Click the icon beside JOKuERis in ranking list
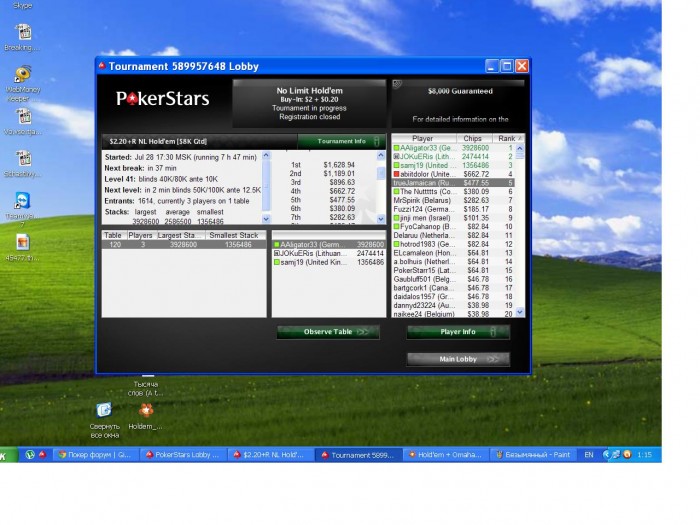The width and height of the screenshot is (700, 525). pos(396,157)
